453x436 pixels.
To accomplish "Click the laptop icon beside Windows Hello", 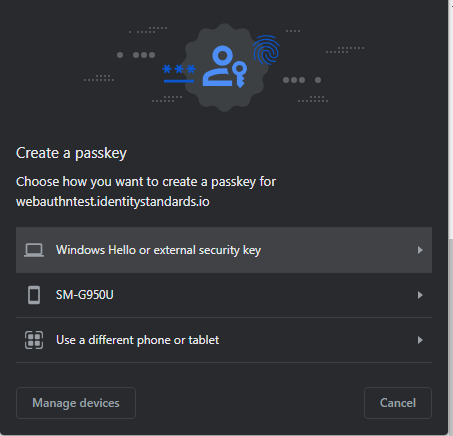I will click(34, 250).
